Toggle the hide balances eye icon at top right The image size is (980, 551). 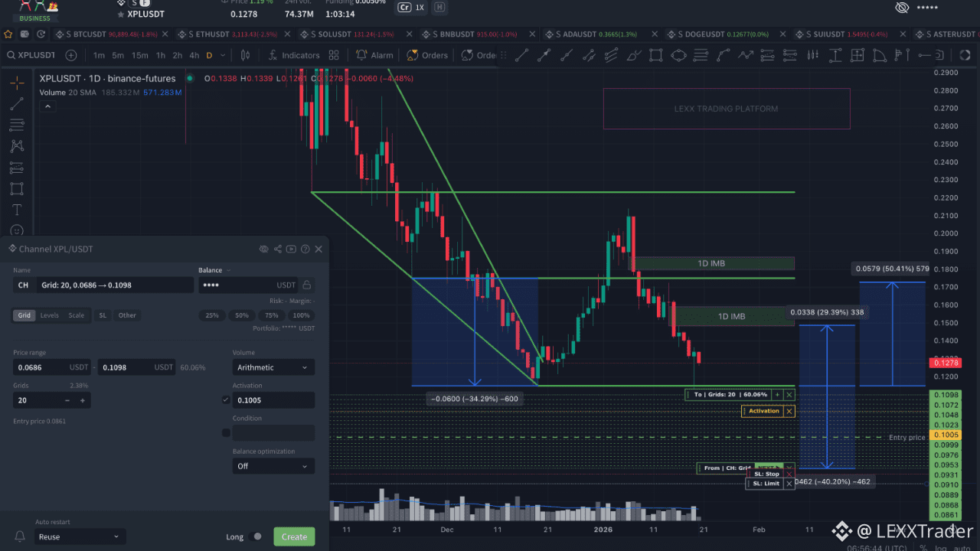click(x=902, y=8)
